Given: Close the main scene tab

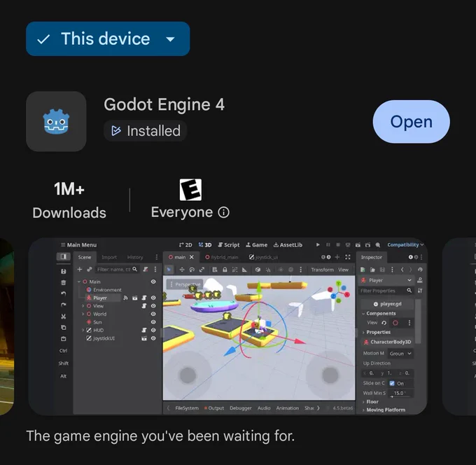Looking at the screenshot, I should click(x=192, y=257).
